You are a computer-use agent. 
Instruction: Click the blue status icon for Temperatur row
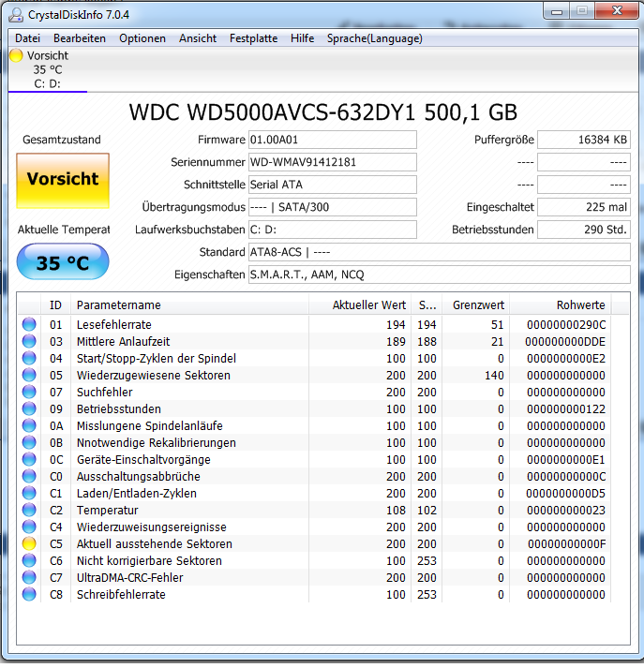[29, 510]
